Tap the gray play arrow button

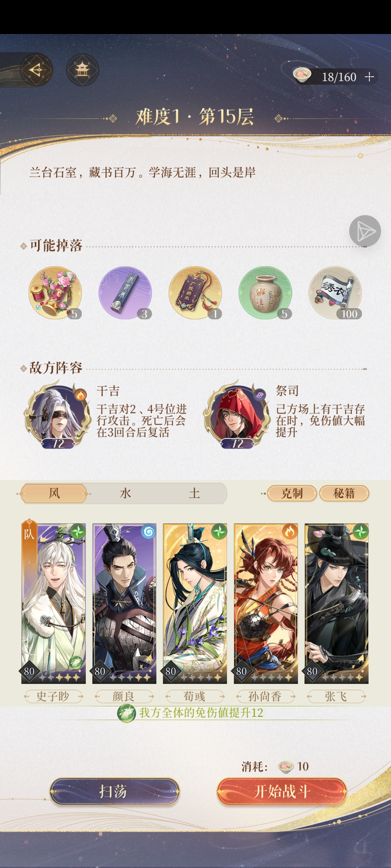(365, 231)
